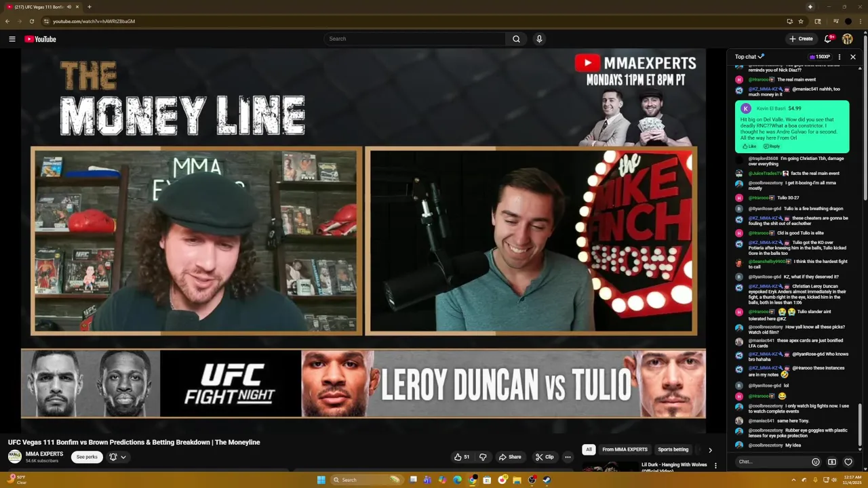
Task: Open more video actions menu
Action: 568,457
